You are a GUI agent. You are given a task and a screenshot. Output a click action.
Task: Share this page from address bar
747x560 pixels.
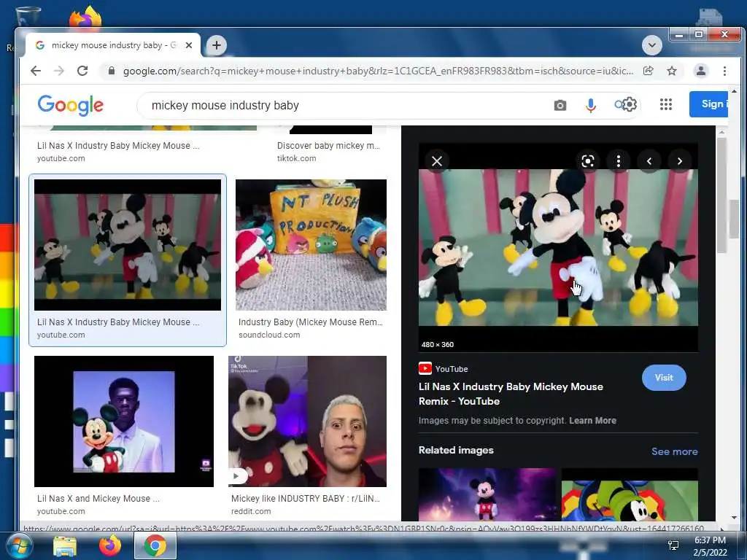tap(648, 71)
